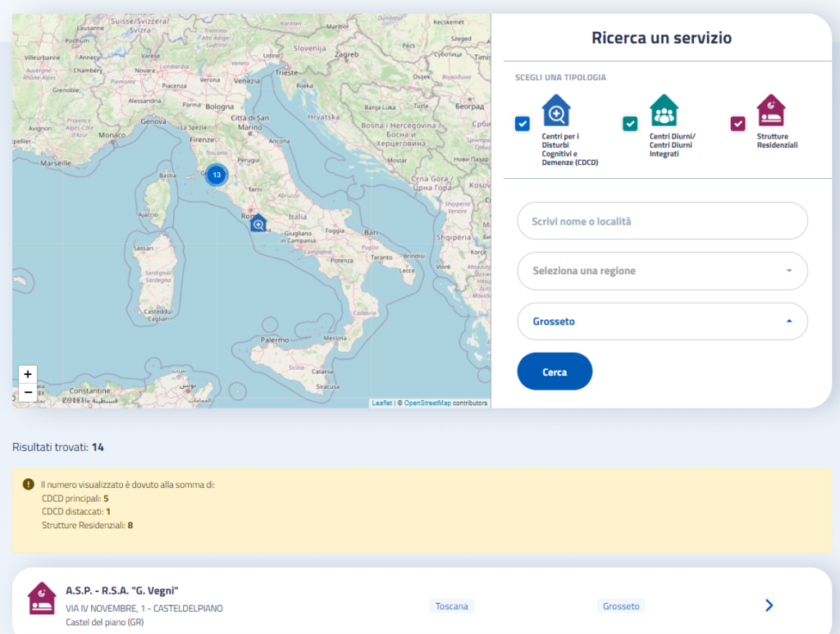The height and width of the screenshot is (634, 840).
Task: Click the warning icon in the yellow notice
Action: click(x=29, y=484)
